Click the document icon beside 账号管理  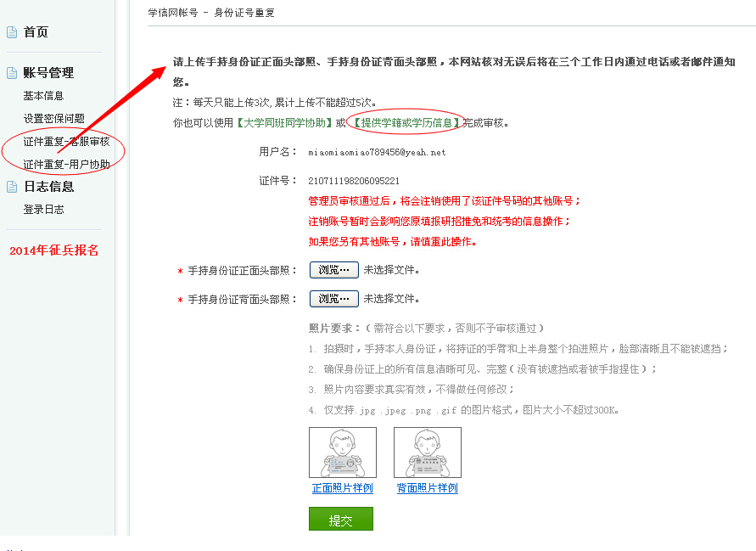(x=12, y=73)
